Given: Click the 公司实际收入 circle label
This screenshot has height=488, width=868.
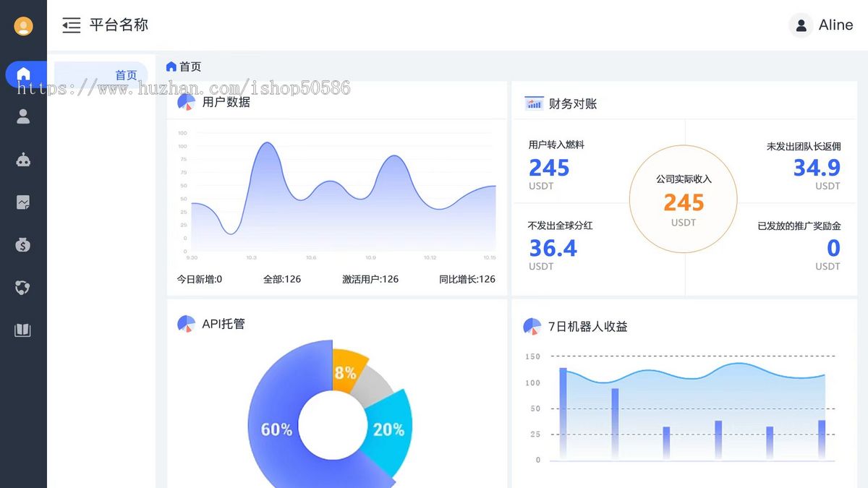Looking at the screenshot, I should 684,179.
